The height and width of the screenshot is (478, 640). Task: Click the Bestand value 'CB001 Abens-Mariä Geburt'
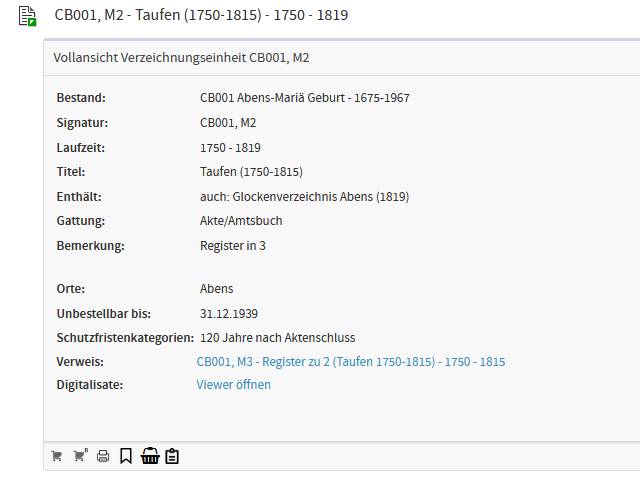304,98
